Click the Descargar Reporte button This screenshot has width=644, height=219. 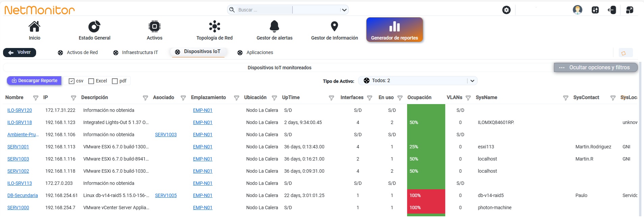pos(34,80)
